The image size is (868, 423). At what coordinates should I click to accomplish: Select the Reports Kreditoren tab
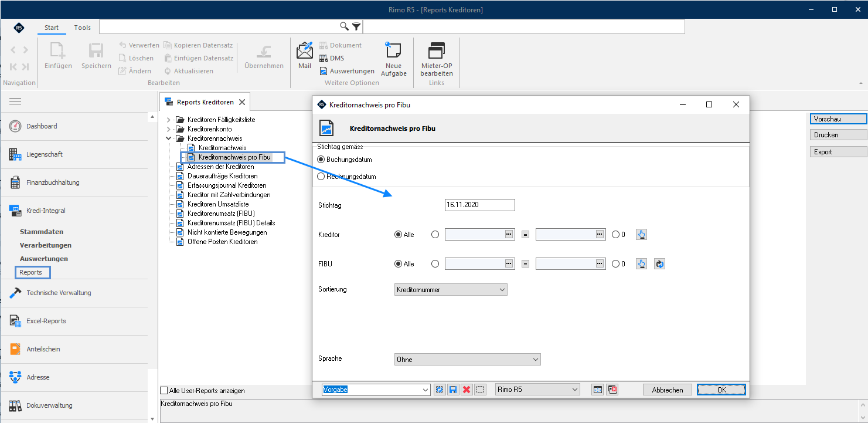(x=205, y=102)
